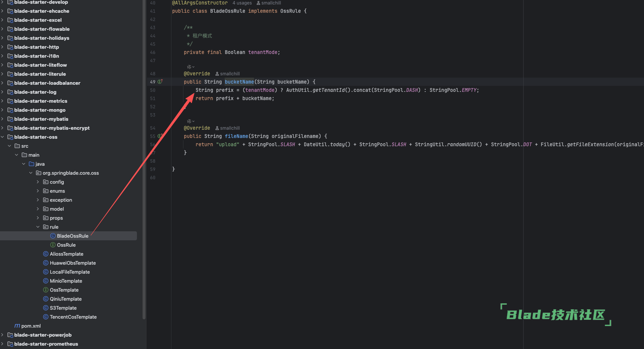The image size is (644, 349).
Task: Click the class icon beside MinioTemplate
Action: [46, 281]
